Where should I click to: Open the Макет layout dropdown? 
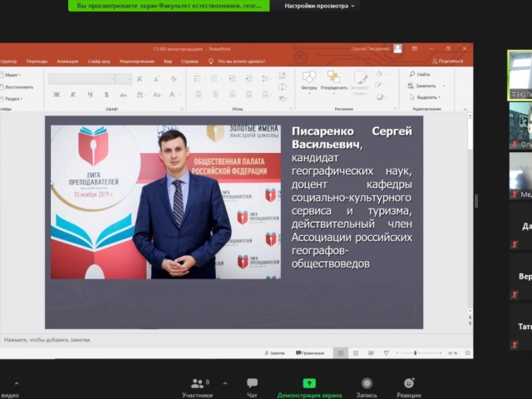click(11, 75)
